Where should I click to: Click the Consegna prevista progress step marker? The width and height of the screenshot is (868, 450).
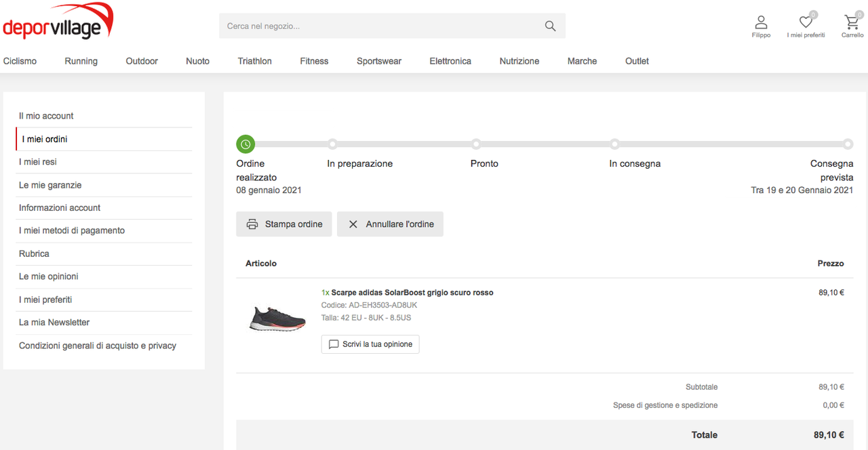pyautogui.click(x=848, y=144)
